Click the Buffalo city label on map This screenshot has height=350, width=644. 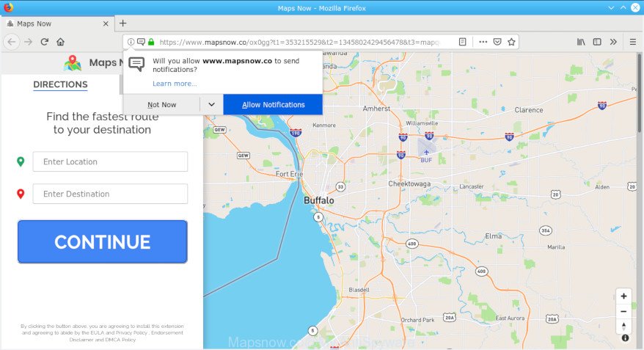pos(319,200)
